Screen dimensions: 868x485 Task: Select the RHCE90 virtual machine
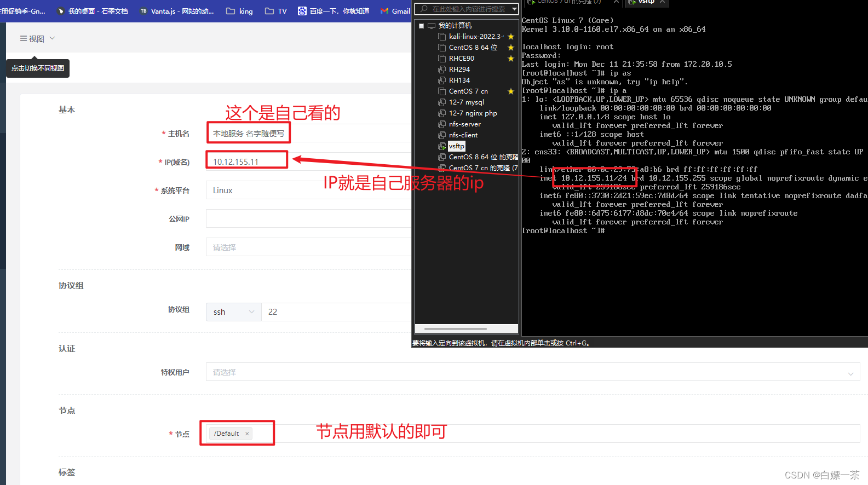pyautogui.click(x=462, y=59)
